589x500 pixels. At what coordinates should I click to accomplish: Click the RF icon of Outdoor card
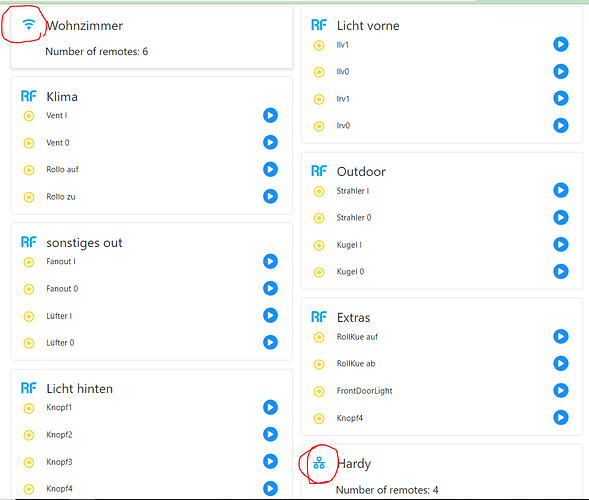[x=319, y=171]
